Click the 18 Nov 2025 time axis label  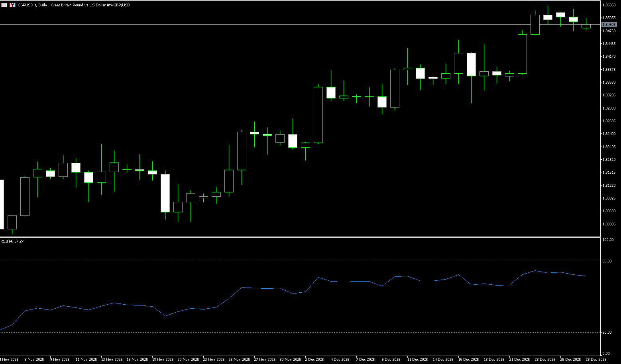pos(163,360)
